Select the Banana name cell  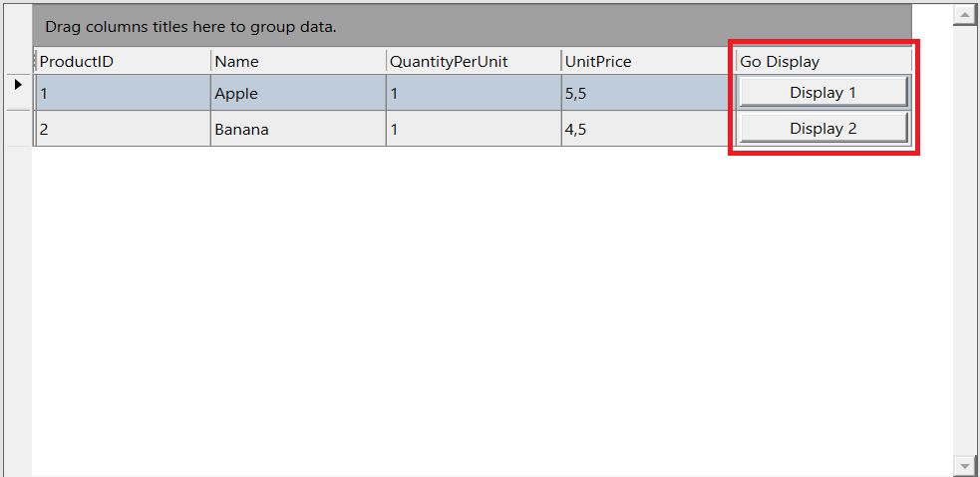298,130
